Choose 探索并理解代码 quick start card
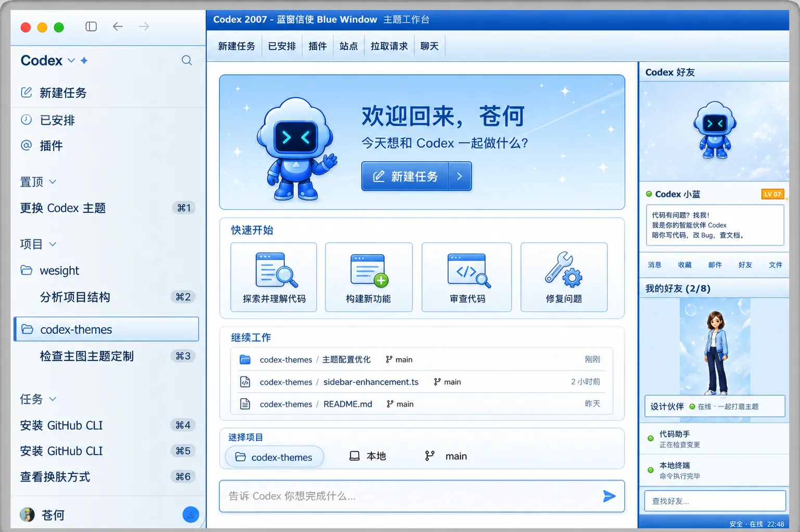The height and width of the screenshot is (532, 800). coord(274,277)
